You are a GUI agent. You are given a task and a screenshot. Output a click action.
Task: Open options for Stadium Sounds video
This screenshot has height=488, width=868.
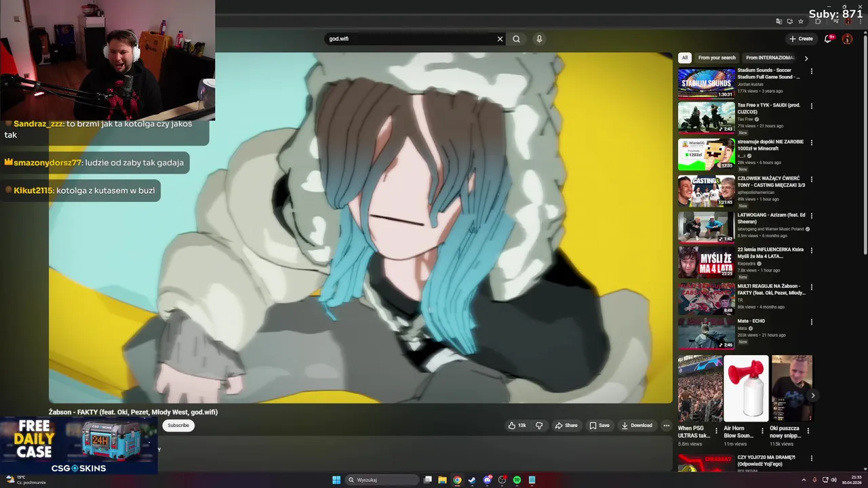(x=811, y=71)
